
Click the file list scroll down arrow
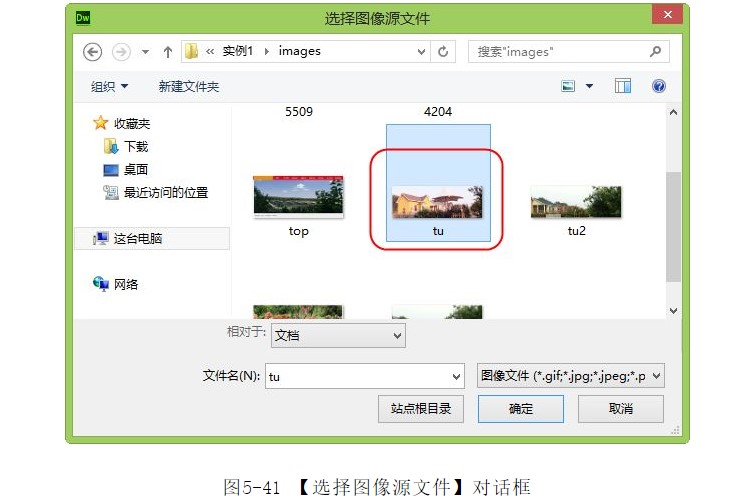(x=673, y=311)
